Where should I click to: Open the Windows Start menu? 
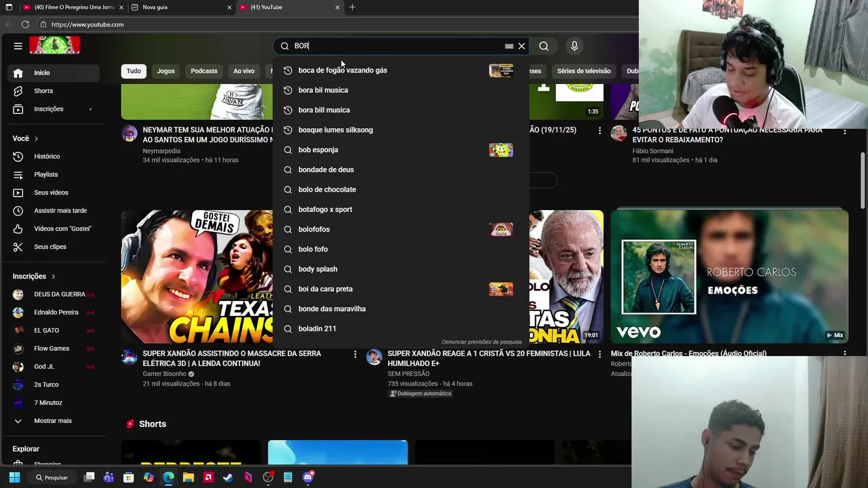pyautogui.click(x=14, y=477)
